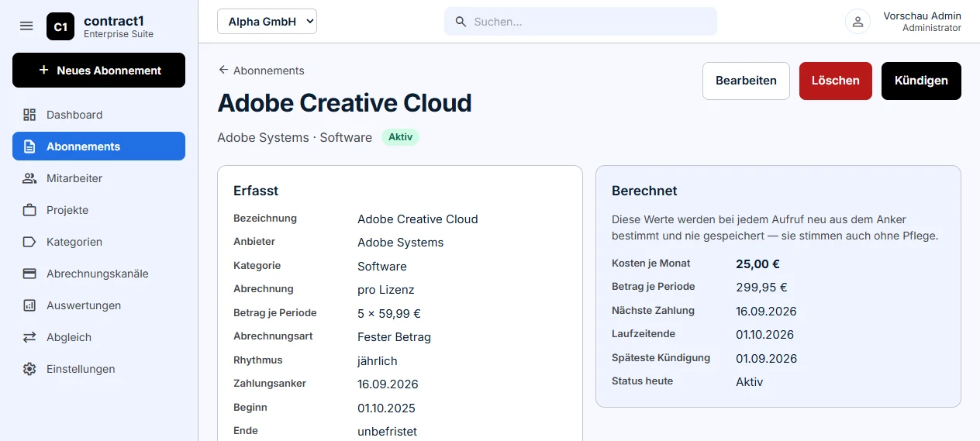Click the back arrow before Abonnements
Screen dimensions: 980x441
tap(223, 70)
